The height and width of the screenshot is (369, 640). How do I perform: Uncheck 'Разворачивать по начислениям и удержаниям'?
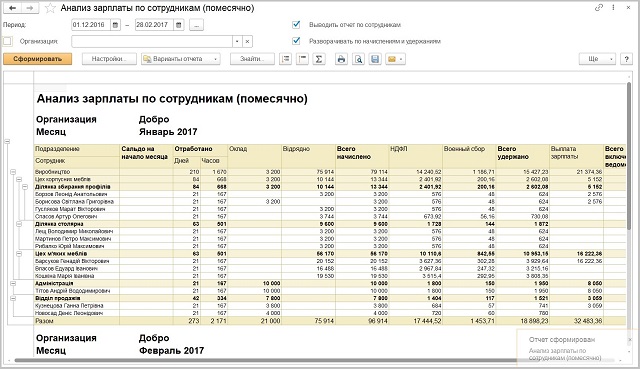pyautogui.click(x=296, y=41)
